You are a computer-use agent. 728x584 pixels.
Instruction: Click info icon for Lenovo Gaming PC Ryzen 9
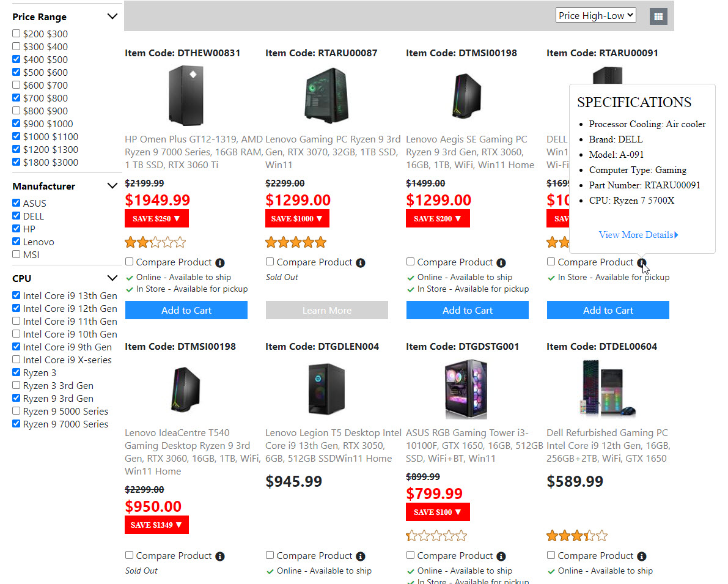coord(361,263)
